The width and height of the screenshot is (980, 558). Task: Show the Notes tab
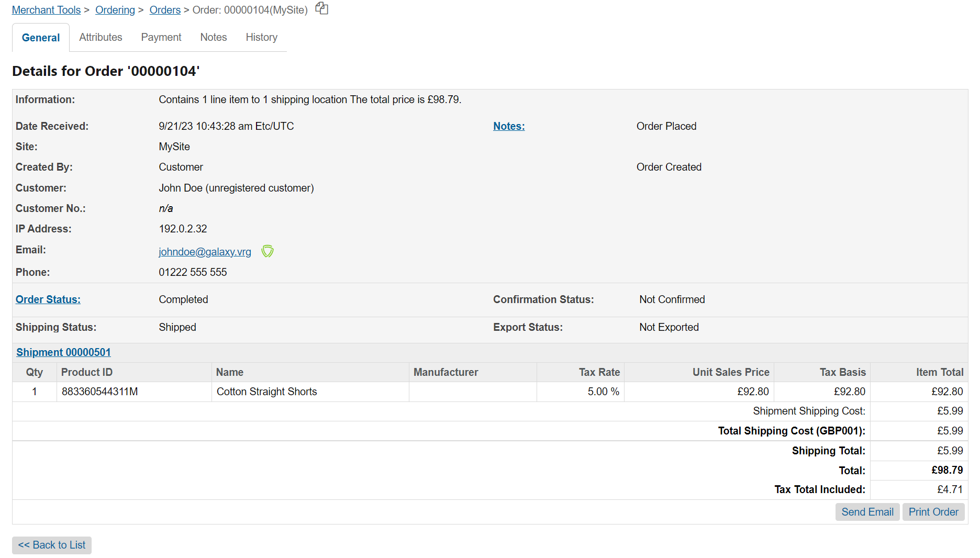214,37
